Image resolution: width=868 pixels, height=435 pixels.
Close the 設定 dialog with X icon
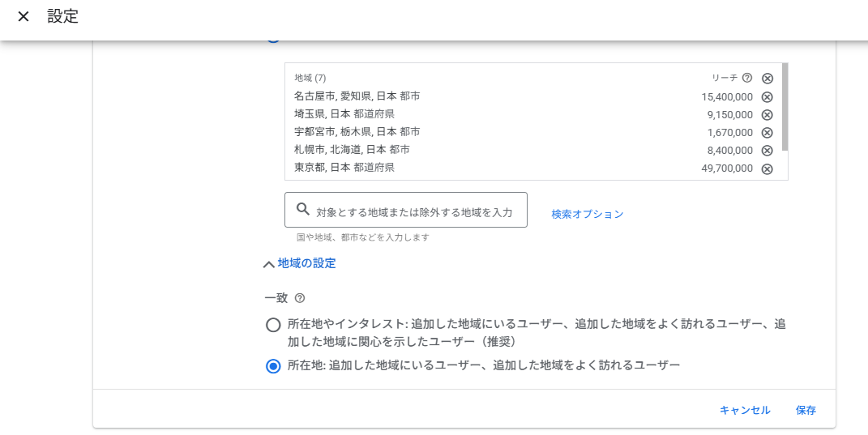click(x=24, y=17)
